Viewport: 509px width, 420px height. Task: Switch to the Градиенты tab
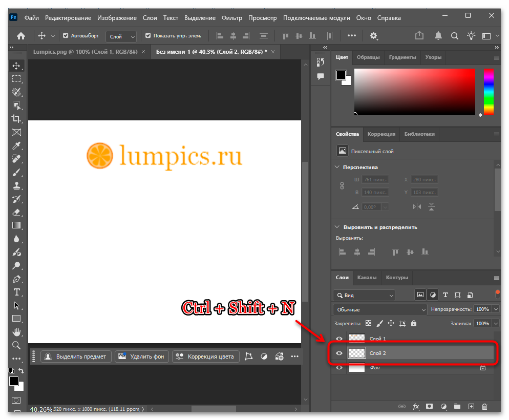click(x=402, y=57)
